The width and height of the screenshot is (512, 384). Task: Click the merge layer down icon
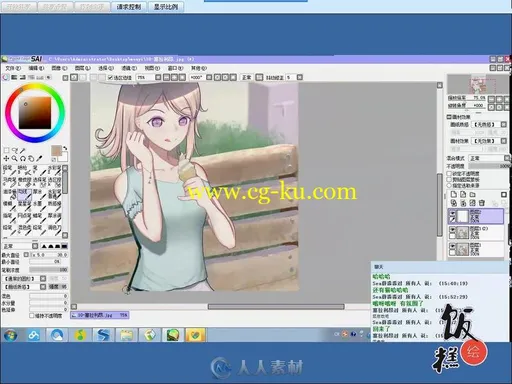click(x=463, y=203)
